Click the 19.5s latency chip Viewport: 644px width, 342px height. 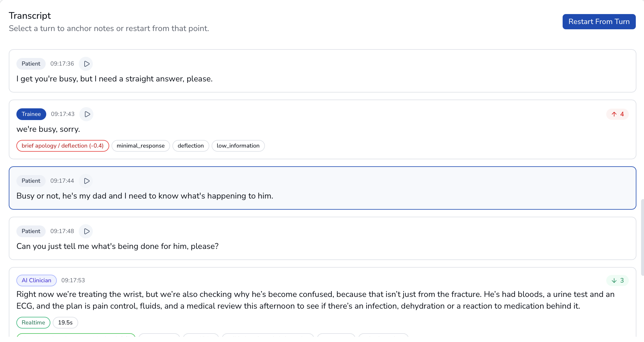coord(65,323)
